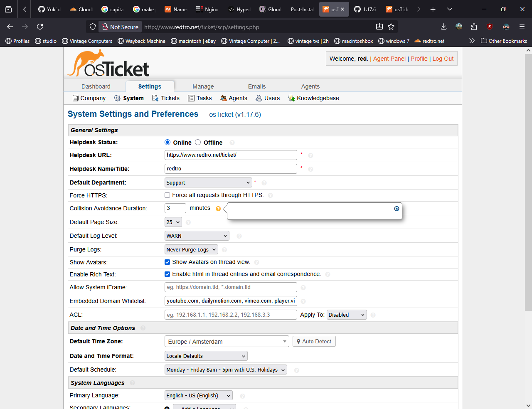This screenshot has height=409, width=532.
Task: Open the Company settings page
Action: point(89,98)
